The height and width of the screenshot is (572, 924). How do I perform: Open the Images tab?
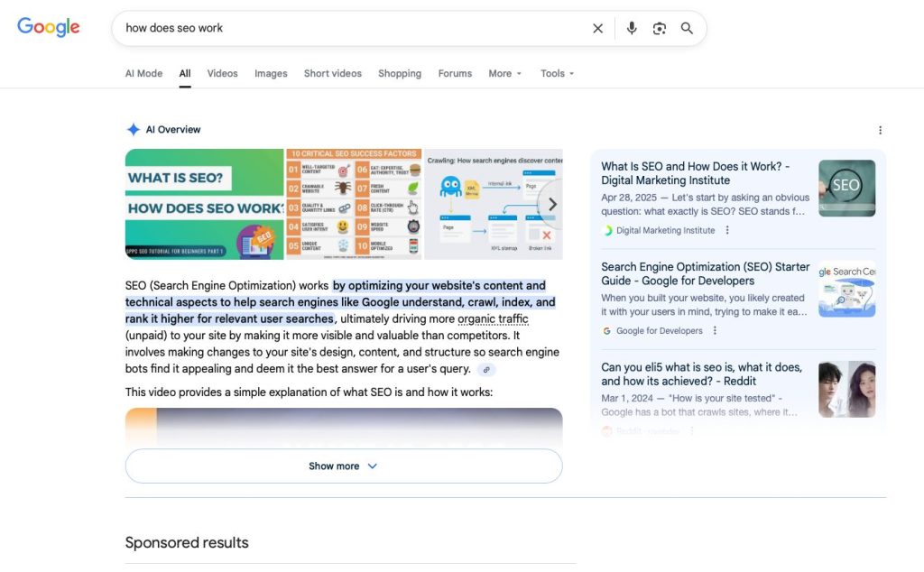(x=271, y=74)
